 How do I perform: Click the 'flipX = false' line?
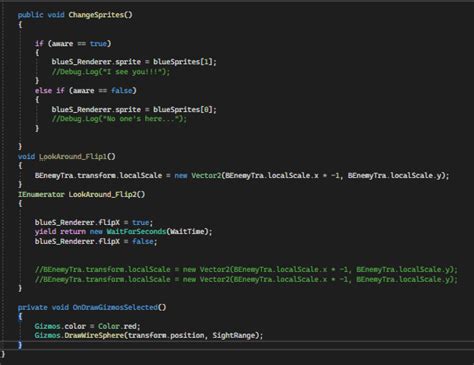(x=96, y=241)
